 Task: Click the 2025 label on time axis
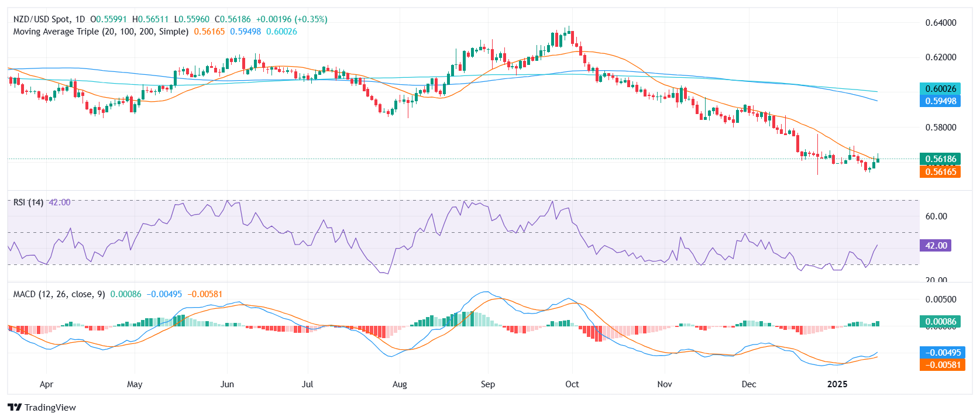(x=837, y=384)
